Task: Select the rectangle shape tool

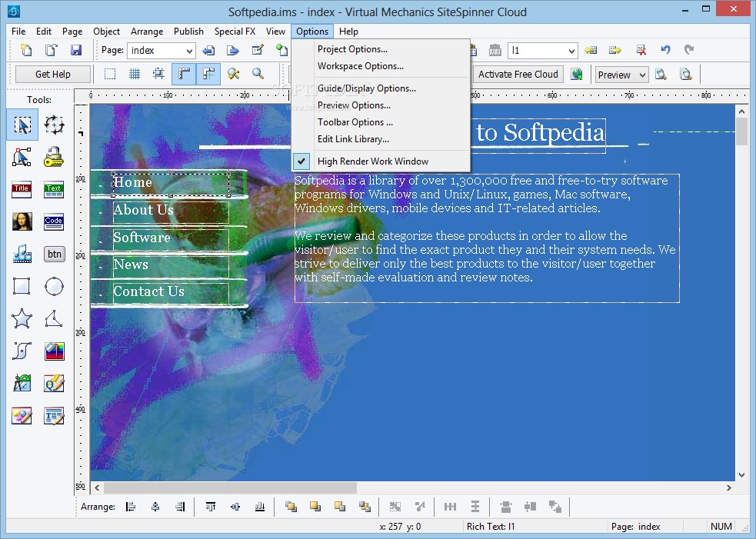Action: pyautogui.click(x=22, y=286)
